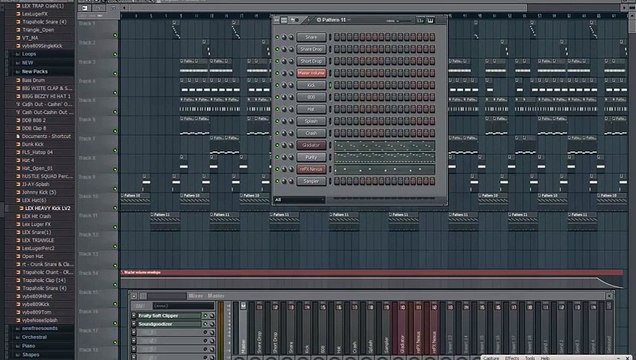
Task: Disable the Soundgoodizer effect slot
Action: (x=205, y=324)
